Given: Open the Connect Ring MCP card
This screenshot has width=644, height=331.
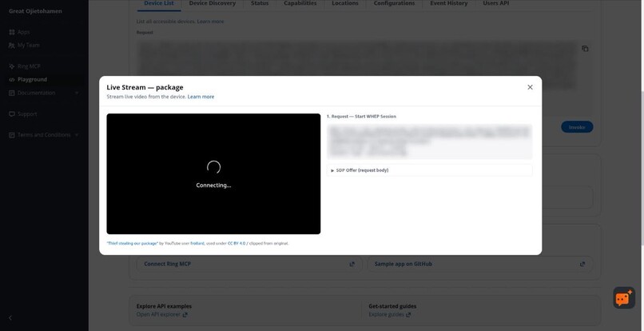Looking at the screenshot, I should point(249,264).
